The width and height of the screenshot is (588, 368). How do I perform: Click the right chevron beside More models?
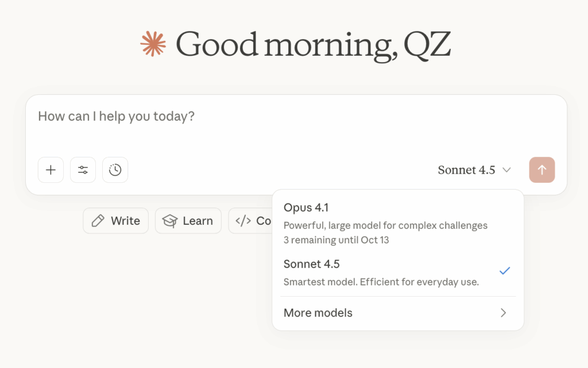pos(503,313)
